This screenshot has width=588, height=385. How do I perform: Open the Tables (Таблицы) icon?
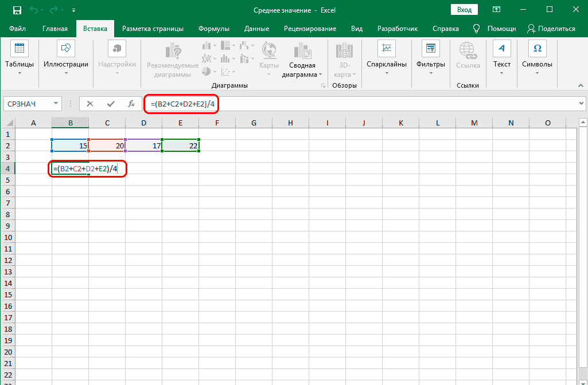pos(20,49)
